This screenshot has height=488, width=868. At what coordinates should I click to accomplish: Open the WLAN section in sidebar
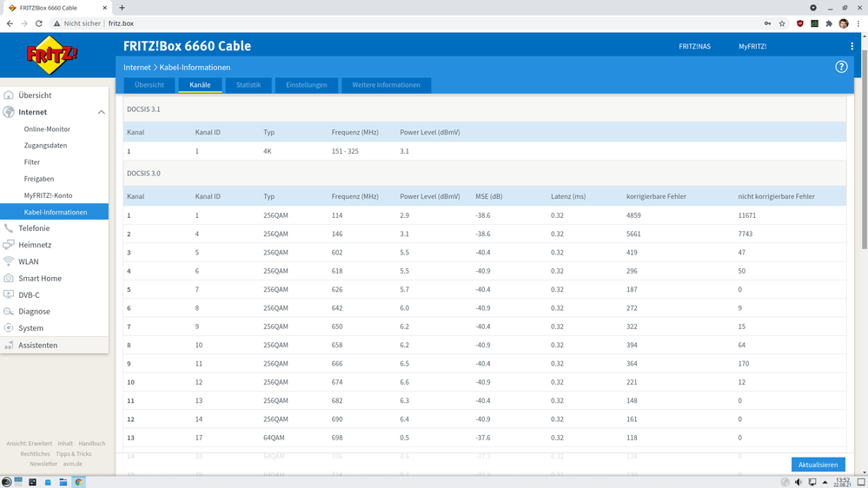click(x=29, y=261)
